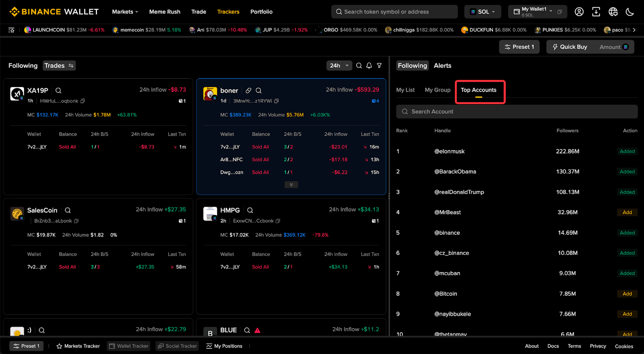Click the Quick Buy Amount field
This screenshot has width=644, height=354.
[x=614, y=47]
